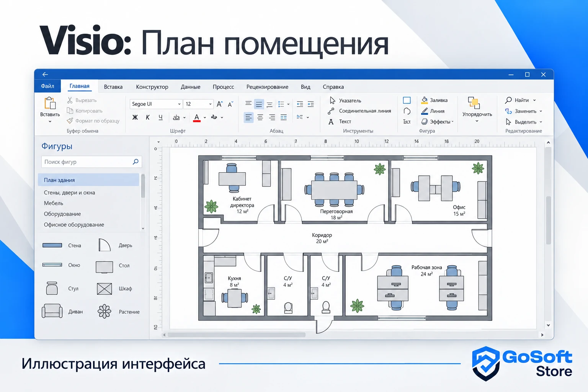Click the shape search magnifier icon
Viewport: 588px width, 392px height.
[x=135, y=162]
